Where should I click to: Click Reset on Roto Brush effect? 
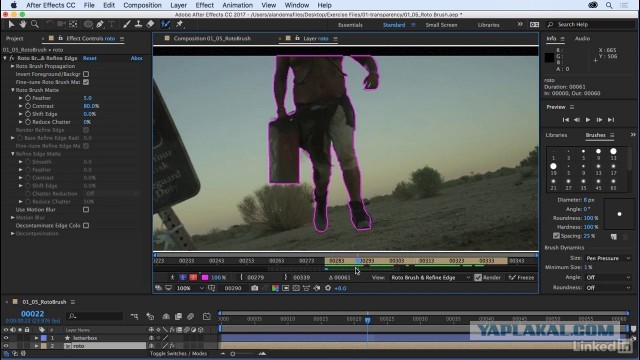(x=90, y=58)
